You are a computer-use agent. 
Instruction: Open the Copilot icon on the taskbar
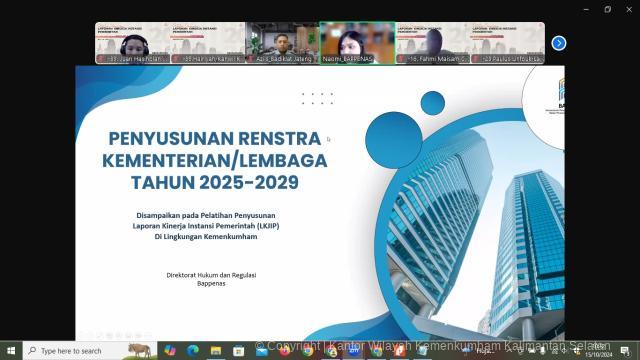170,351
